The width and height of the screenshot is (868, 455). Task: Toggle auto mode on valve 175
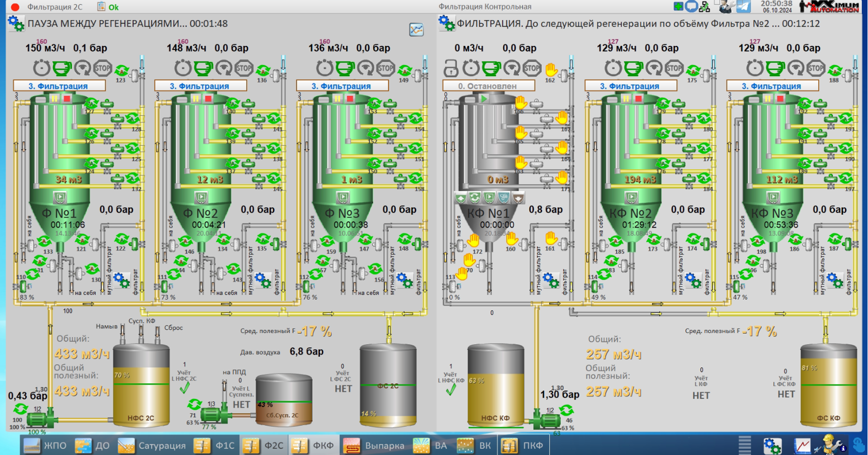[x=693, y=71]
